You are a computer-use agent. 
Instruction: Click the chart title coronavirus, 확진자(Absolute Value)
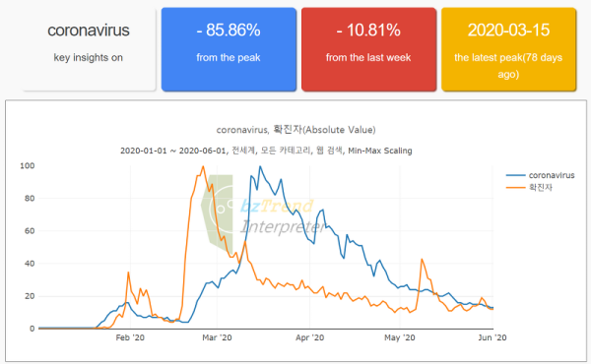295,130
